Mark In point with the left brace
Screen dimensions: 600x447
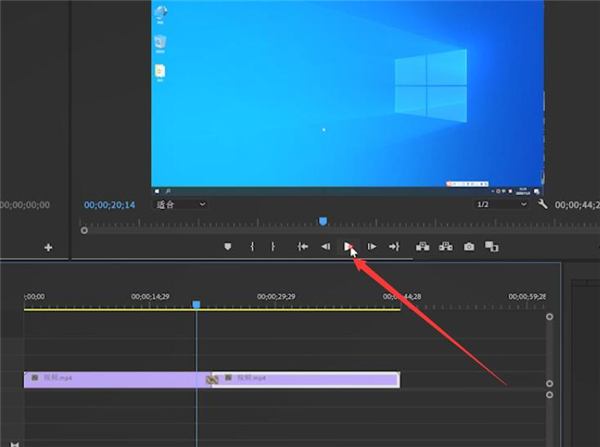pos(252,246)
